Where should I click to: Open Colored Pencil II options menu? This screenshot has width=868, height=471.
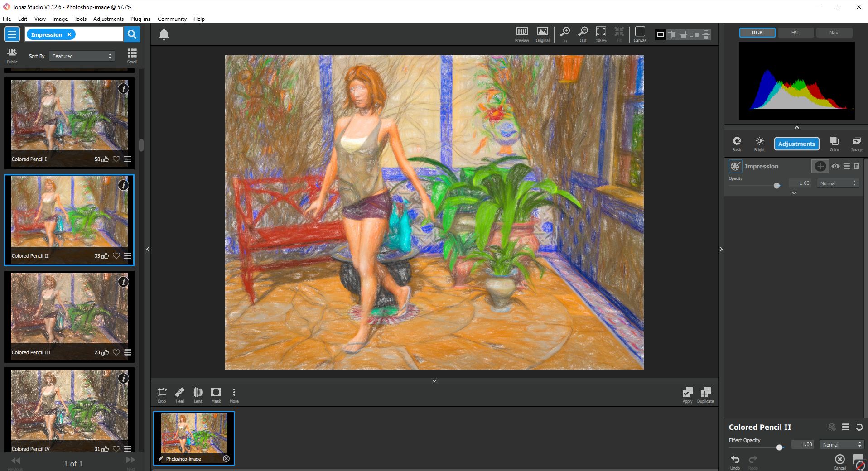(x=128, y=256)
